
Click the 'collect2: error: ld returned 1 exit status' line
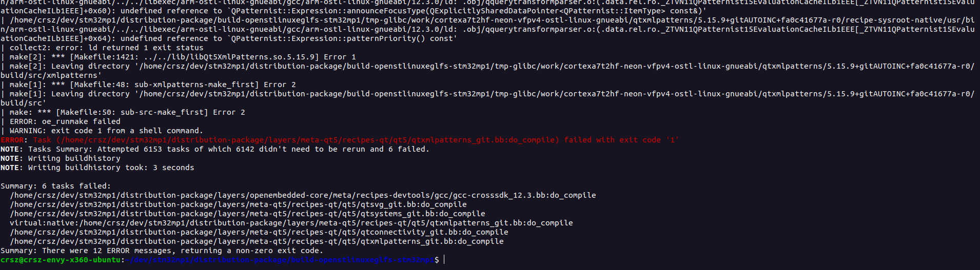coord(102,48)
